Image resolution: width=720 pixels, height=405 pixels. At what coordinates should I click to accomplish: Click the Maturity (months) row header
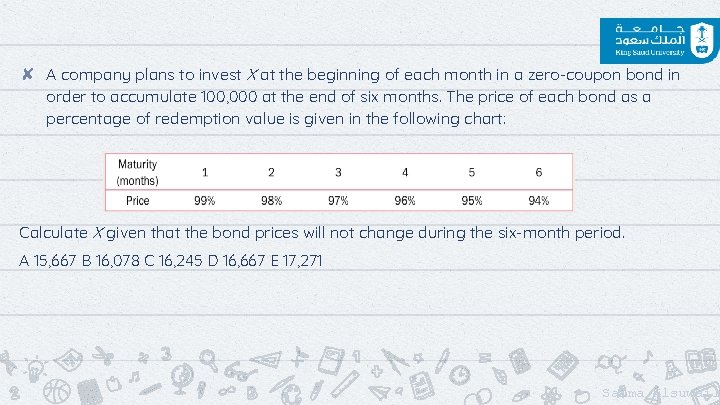click(x=137, y=172)
